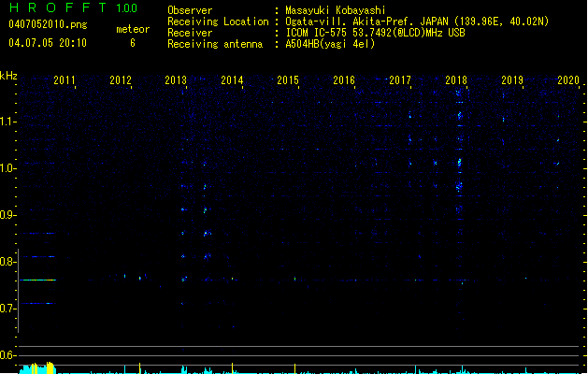Screen dimensions: 588x374
Task: Click the 1.0 kHz frequency label
Action: [8, 168]
